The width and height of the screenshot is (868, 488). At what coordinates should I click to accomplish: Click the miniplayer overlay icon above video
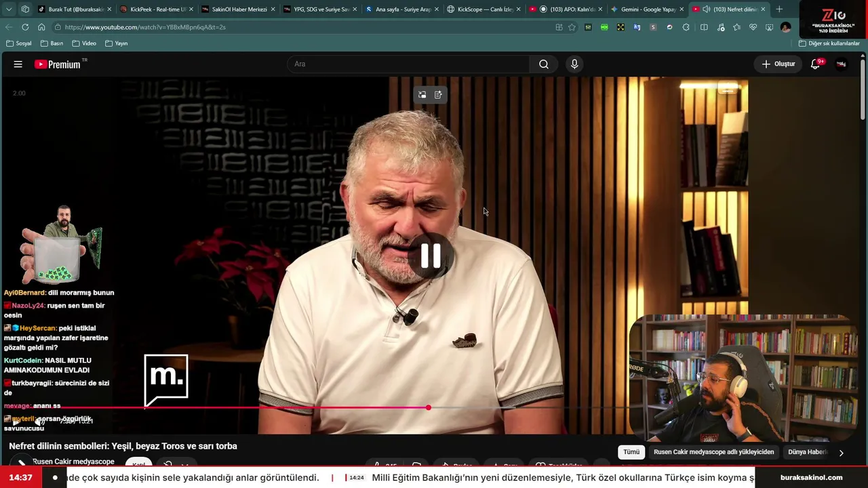pyautogui.click(x=422, y=95)
